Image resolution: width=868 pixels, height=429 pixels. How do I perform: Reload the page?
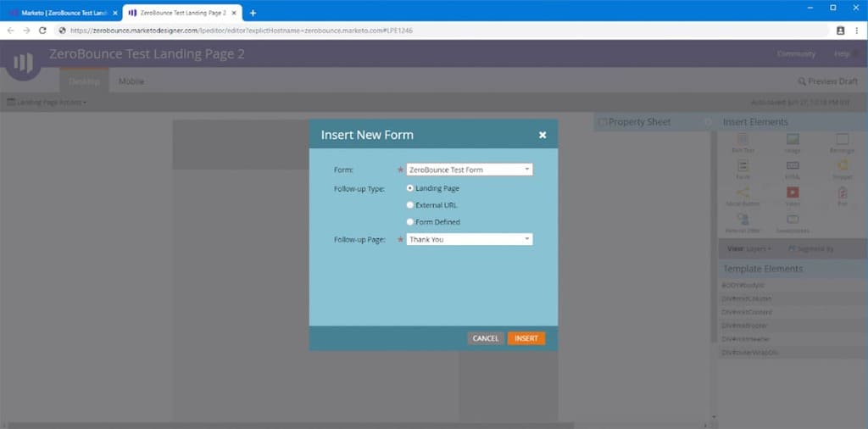pyautogui.click(x=42, y=31)
